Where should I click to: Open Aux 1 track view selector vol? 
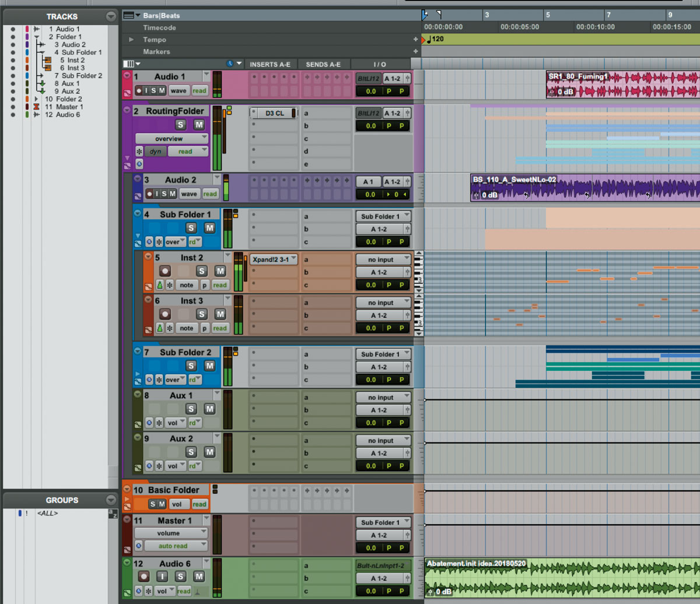coord(176,423)
